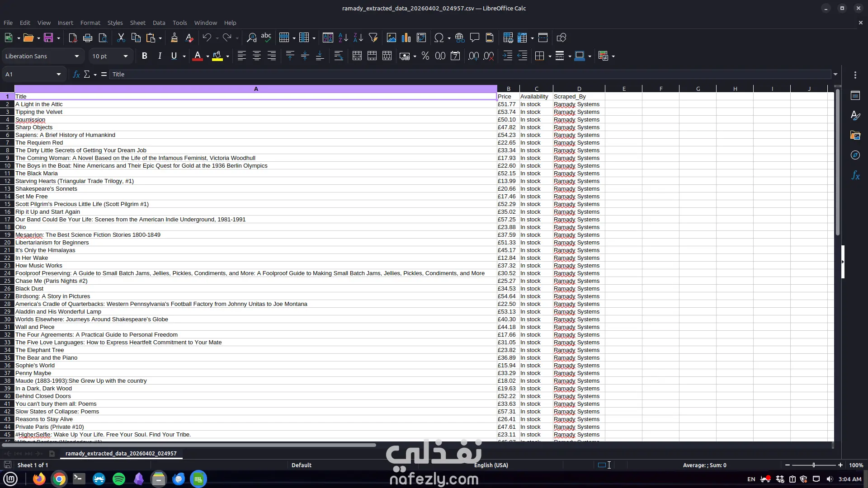This screenshot has width=868, height=488.
Task: Apply the red font color
Action: pos(198,56)
